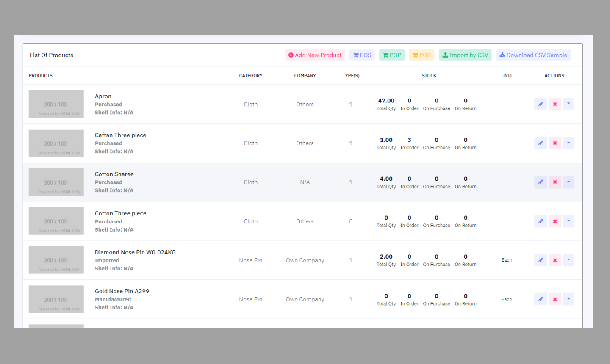Open the POS button
Screen dimensions: 610x364
(x=362, y=55)
